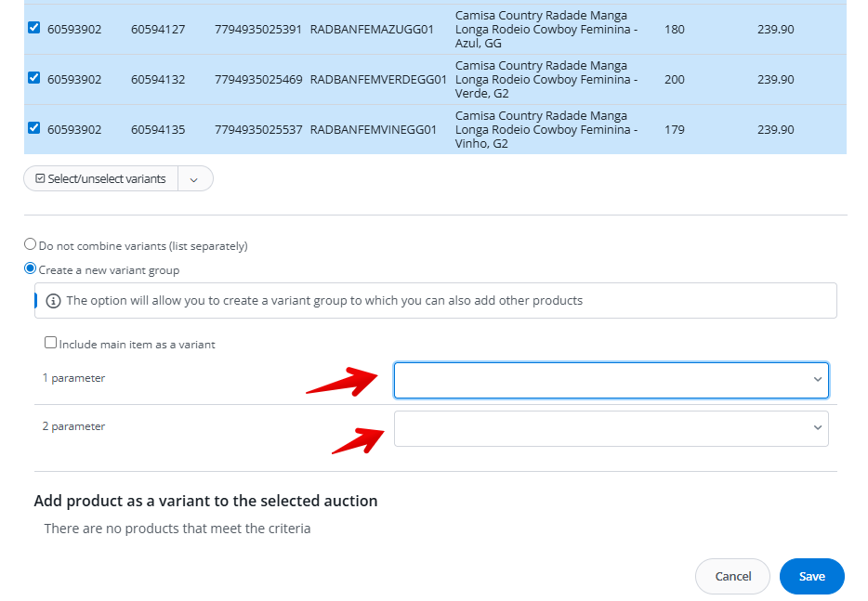
Task: Click the info icon in the variant group notice
Action: click(x=53, y=301)
